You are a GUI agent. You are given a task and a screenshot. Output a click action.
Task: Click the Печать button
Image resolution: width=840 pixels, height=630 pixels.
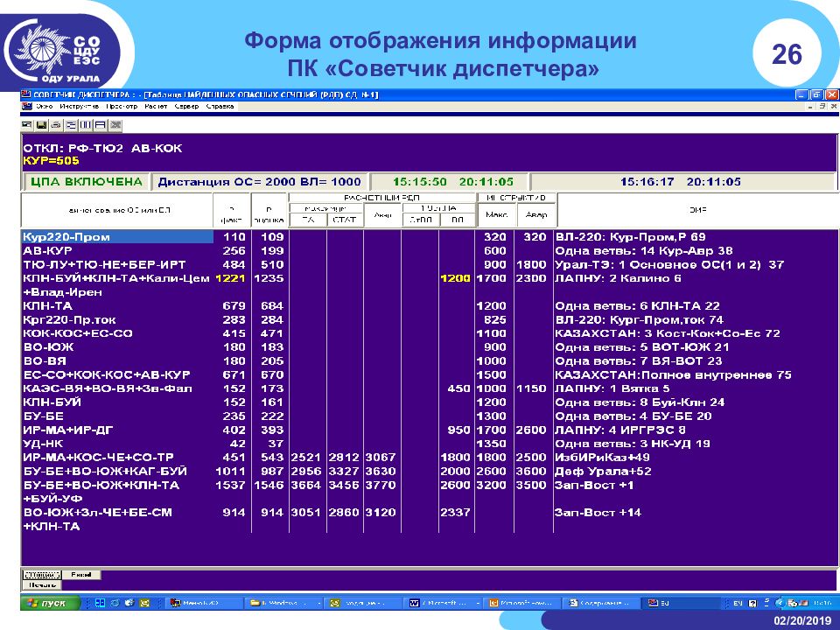pos(42,585)
